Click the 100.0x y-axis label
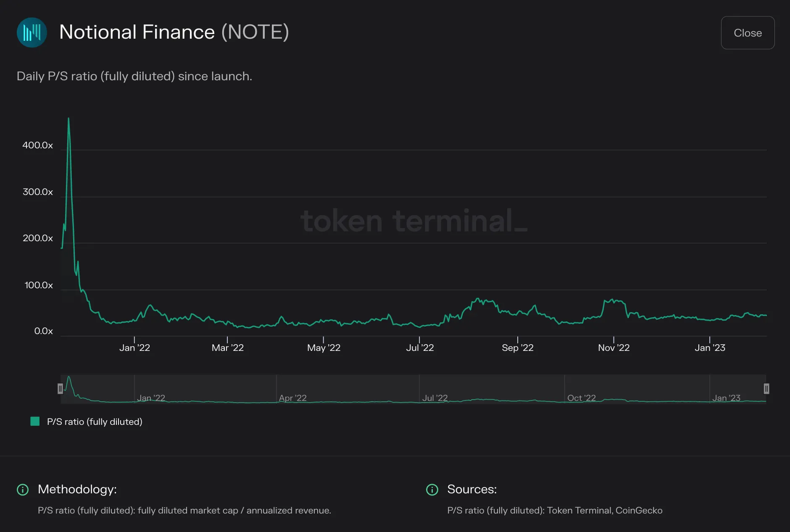Screen dimensions: 790x532 point(39,285)
